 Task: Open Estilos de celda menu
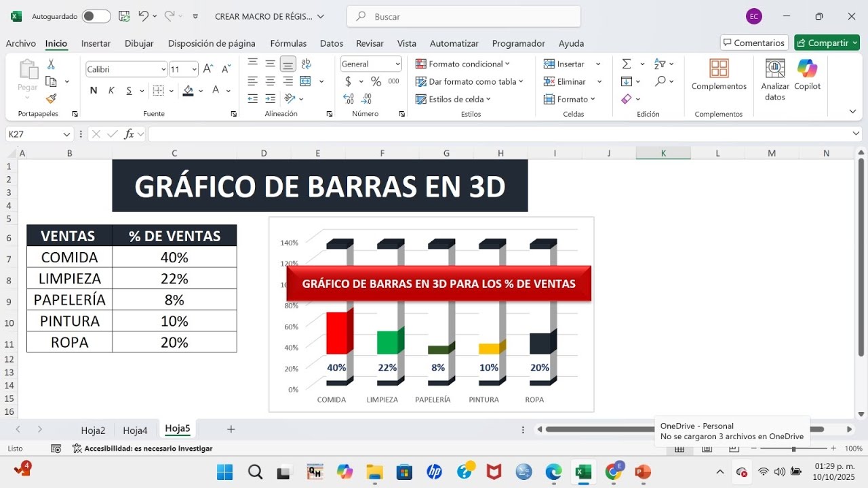coord(453,99)
